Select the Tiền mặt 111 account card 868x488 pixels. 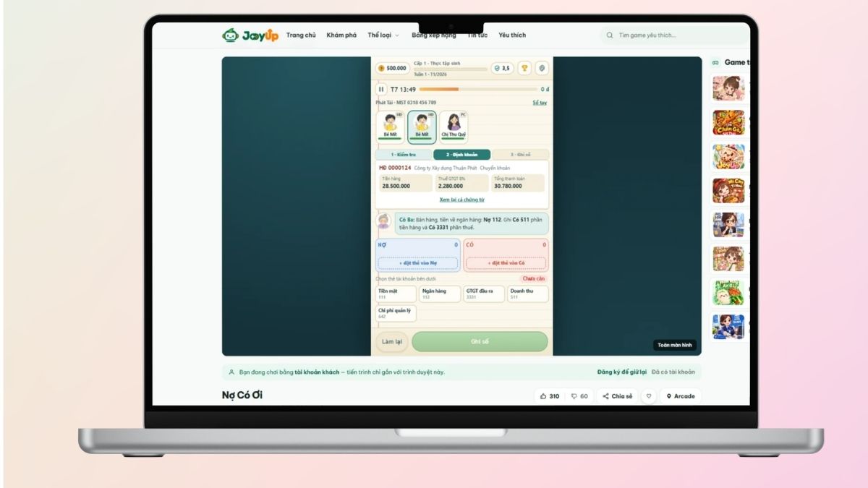[396, 294]
